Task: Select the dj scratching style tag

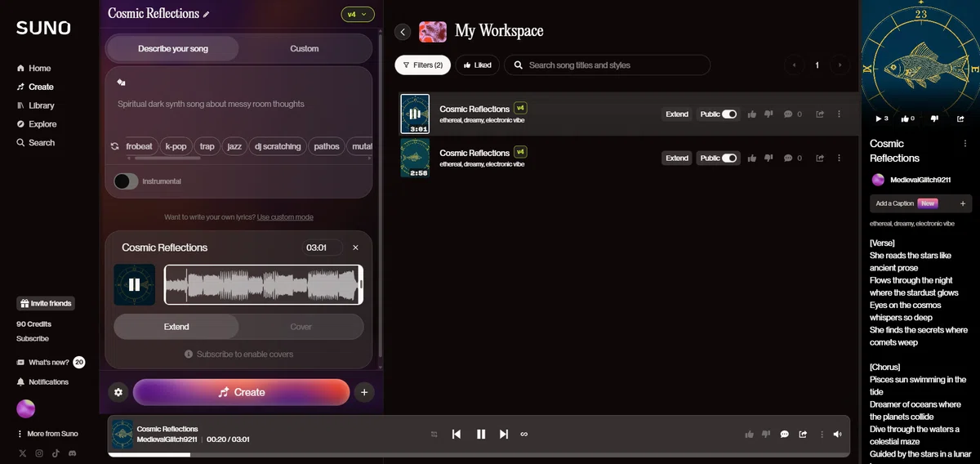Action: 278,146
